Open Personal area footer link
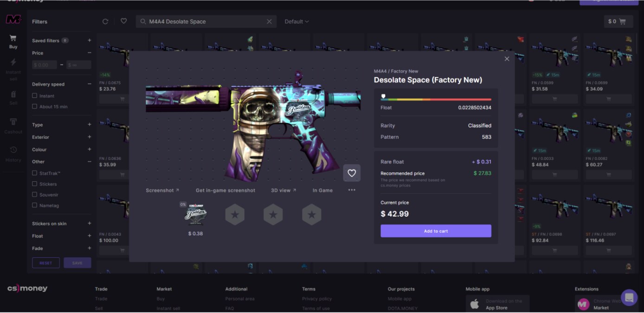The width and height of the screenshot is (644, 313). click(240, 299)
